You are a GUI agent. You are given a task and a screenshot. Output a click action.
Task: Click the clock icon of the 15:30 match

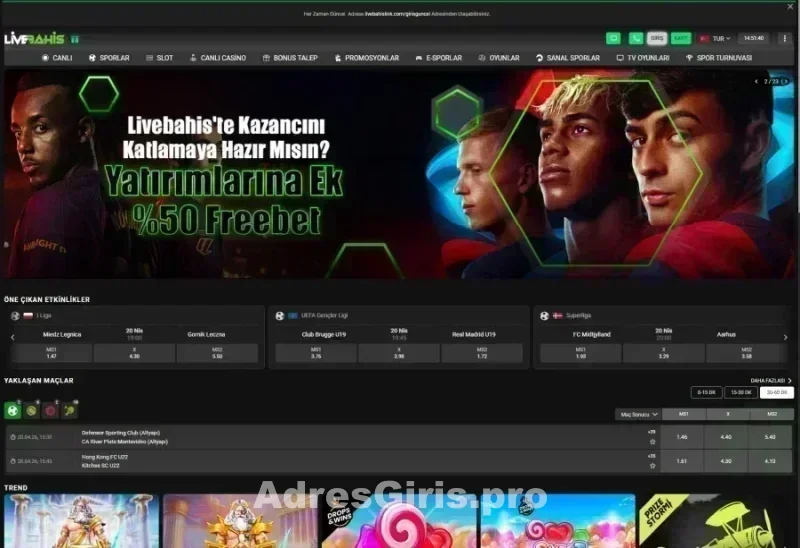click(x=13, y=437)
